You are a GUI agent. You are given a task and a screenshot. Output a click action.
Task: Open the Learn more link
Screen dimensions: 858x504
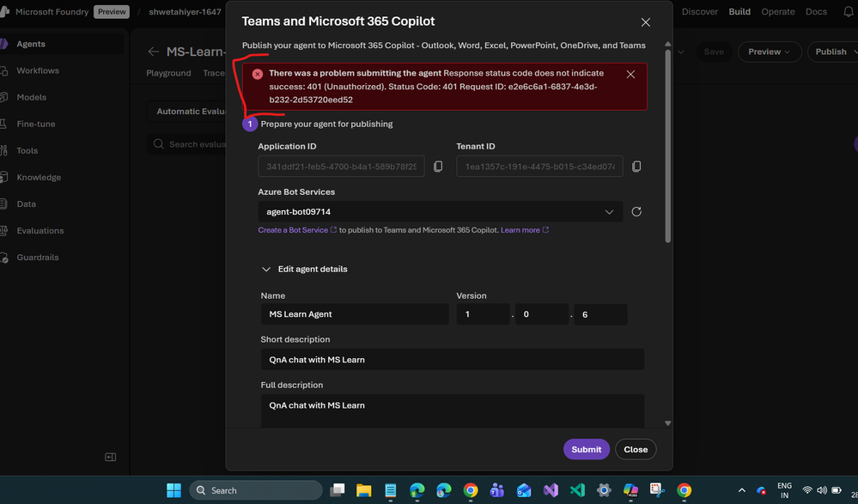[x=524, y=230]
